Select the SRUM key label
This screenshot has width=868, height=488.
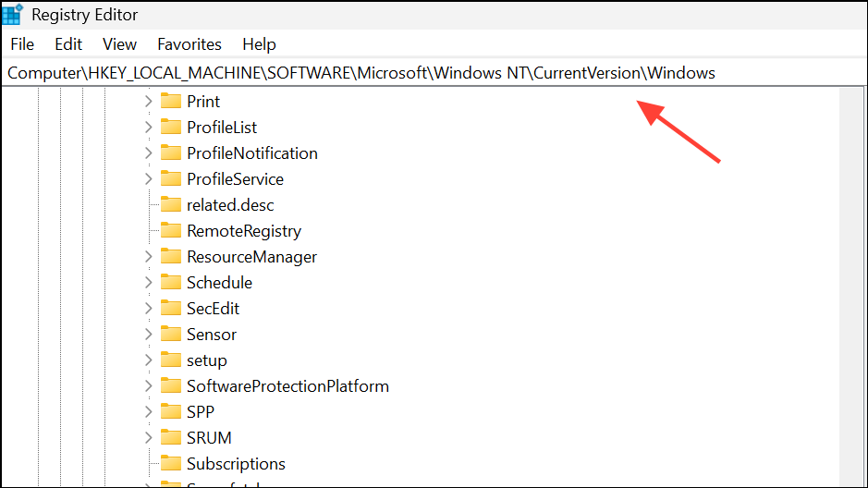coord(209,438)
